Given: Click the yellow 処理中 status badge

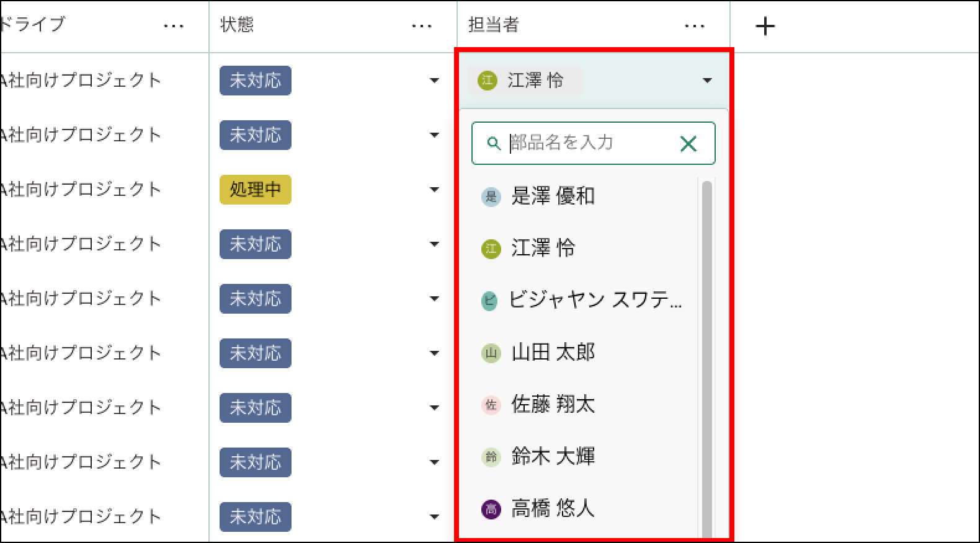Looking at the screenshot, I should [255, 190].
